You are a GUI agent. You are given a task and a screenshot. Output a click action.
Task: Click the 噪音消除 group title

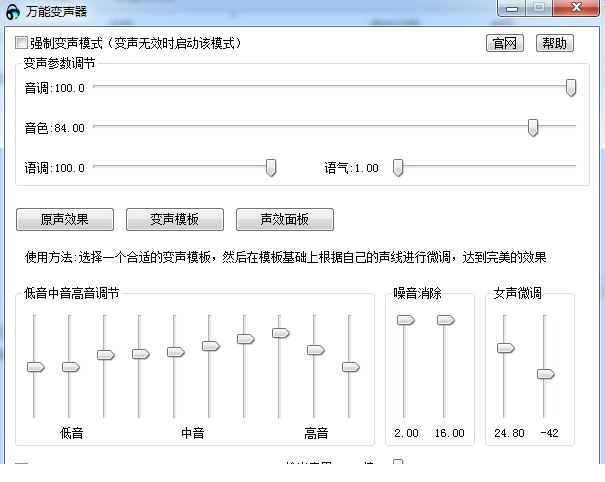click(417, 293)
